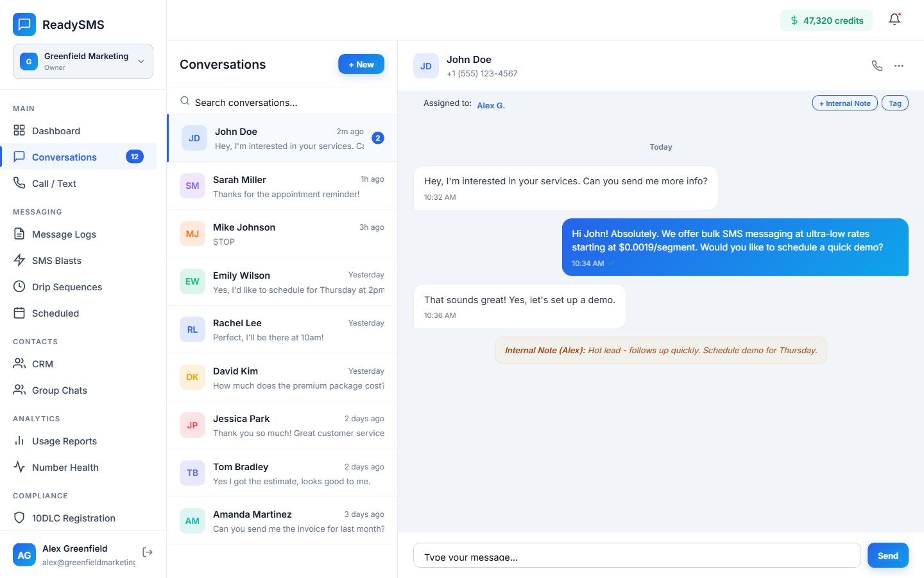Open Call / Text from the sidebar
The height and width of the screenshot is (578, 924).
(78, 183)
